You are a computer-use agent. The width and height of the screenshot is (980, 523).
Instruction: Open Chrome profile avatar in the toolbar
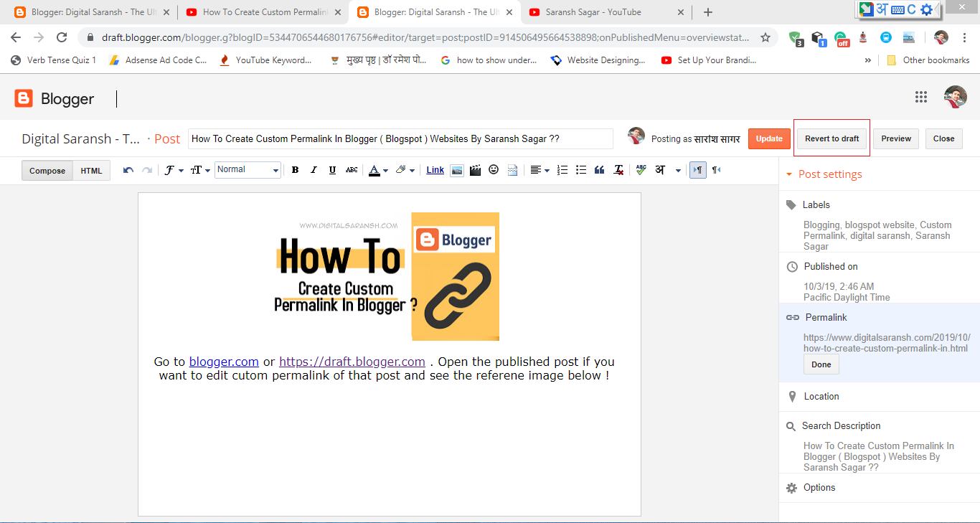click(x=941, y=37)
